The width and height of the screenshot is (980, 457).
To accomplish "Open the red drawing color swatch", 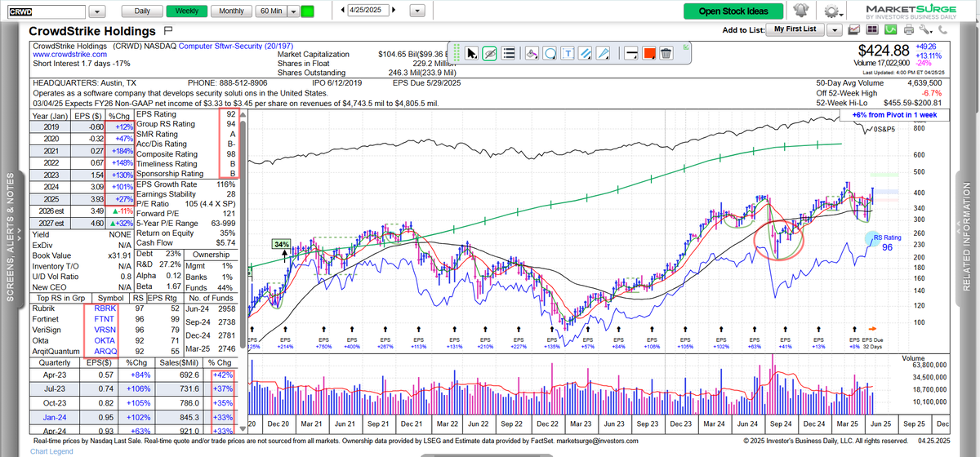I will [x=648, y=53].
